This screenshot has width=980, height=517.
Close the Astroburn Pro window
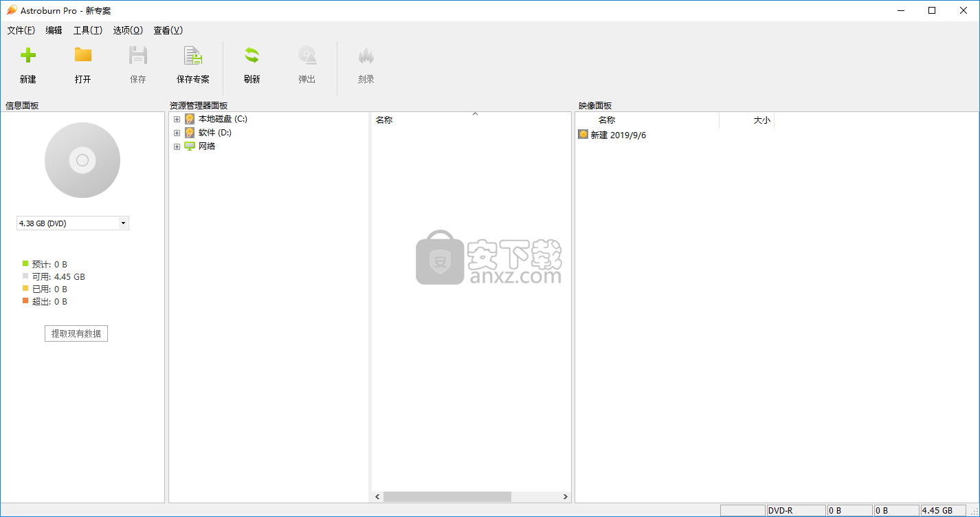(x=964, y=10)
